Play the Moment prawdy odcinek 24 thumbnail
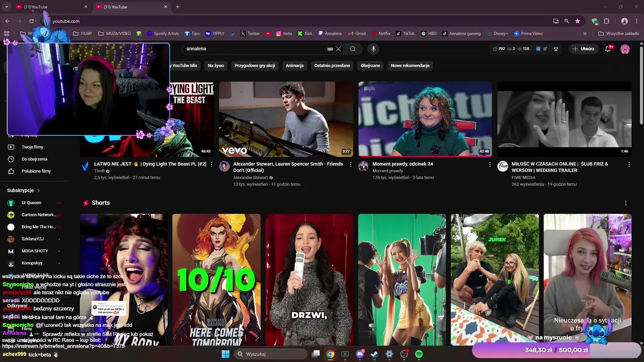 point(425,119)
